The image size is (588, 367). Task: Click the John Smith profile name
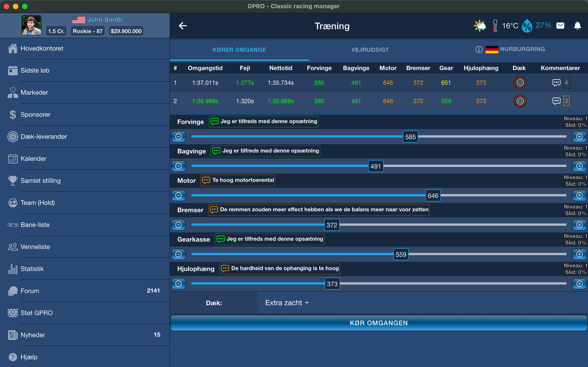pos(104,20)
